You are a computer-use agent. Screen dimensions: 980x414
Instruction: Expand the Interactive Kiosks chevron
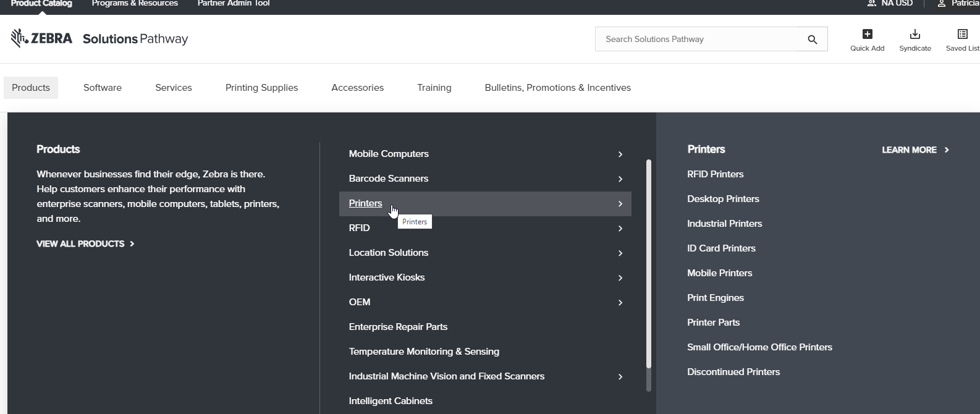click(x=620, y=278)
